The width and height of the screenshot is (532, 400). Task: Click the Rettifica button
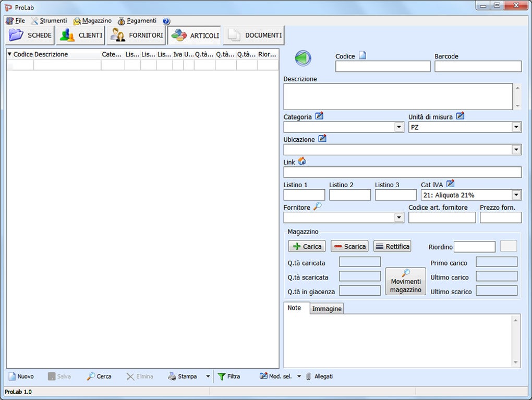tap(392, 246)
